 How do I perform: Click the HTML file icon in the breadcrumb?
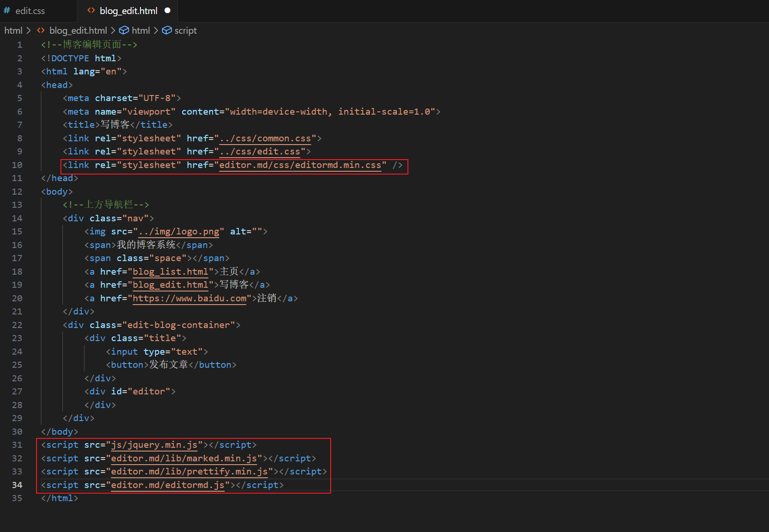(x=41, y=30)
